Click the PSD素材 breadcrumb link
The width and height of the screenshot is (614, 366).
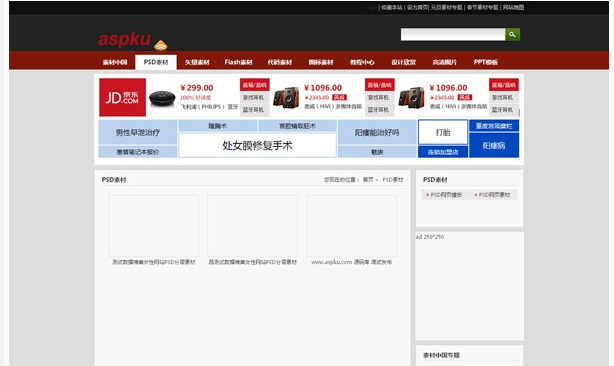click(393, 180)
